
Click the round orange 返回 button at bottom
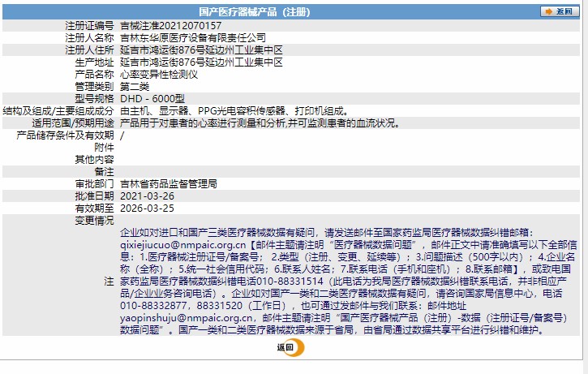pyautogui.click(x=290, y=347)
